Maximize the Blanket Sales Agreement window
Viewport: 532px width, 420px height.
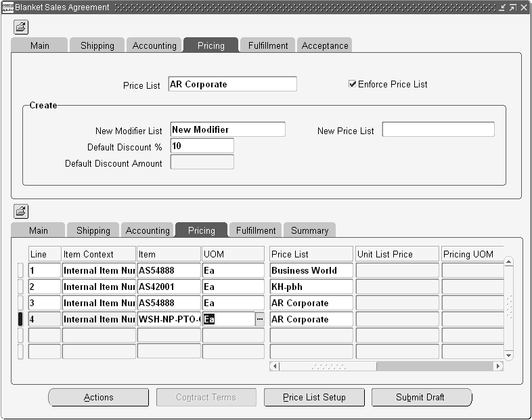coord(512,7)
